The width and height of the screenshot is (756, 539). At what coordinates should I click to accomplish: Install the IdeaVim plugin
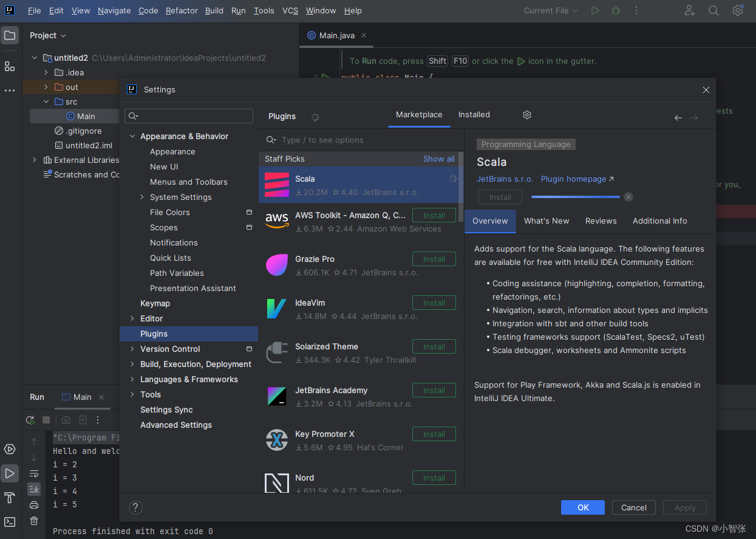(x=434, y=303)
